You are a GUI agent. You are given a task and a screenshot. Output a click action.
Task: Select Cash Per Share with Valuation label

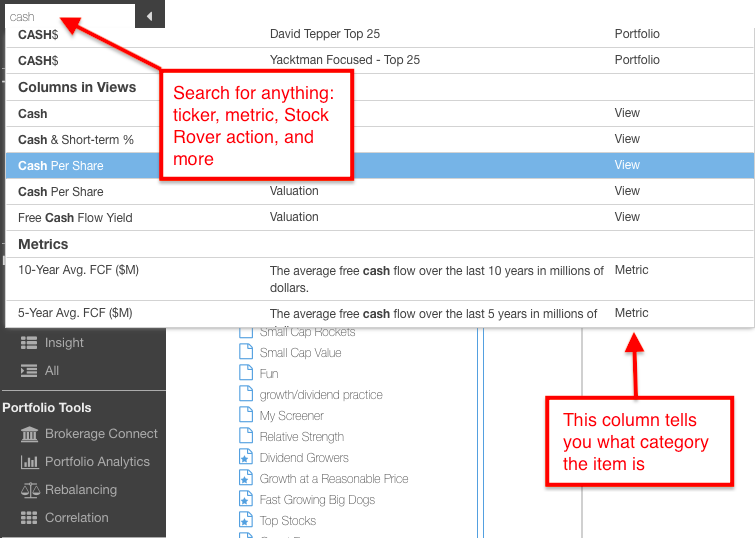click(379, 192)
